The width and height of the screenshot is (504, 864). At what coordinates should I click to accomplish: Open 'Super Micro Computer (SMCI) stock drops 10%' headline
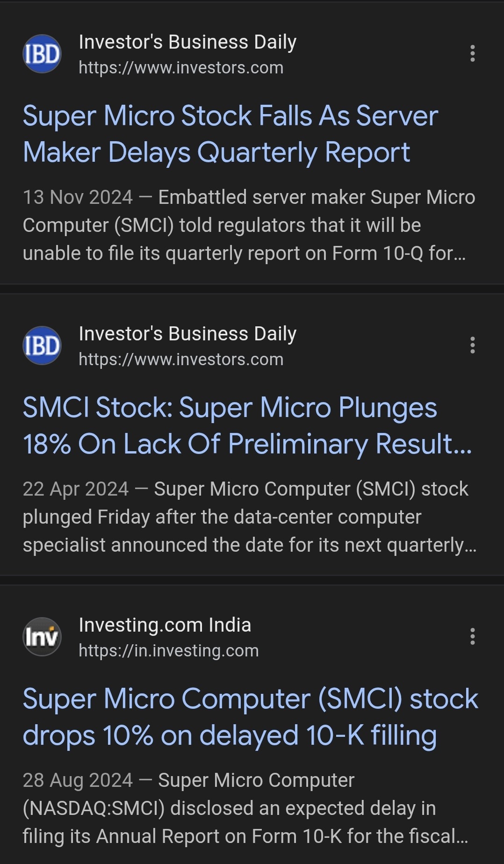tap(250, 717)
